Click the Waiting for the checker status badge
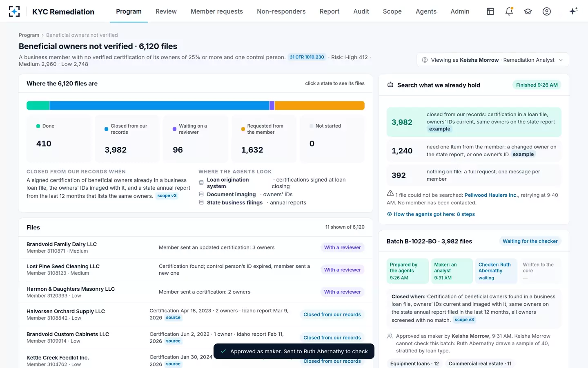This screenshot has height=368, width=588. tap(530, 241)
